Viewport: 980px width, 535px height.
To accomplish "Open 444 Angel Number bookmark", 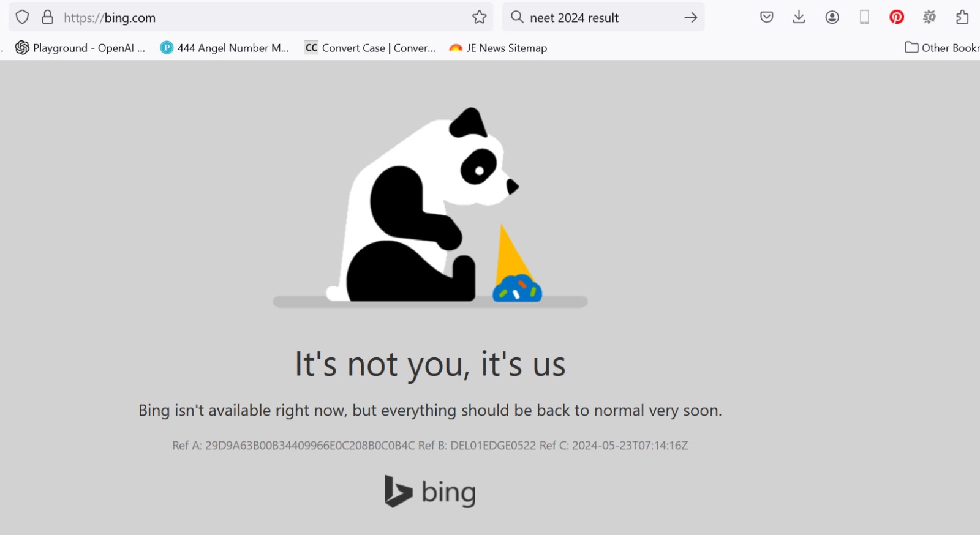I will [x=224, y=48].
